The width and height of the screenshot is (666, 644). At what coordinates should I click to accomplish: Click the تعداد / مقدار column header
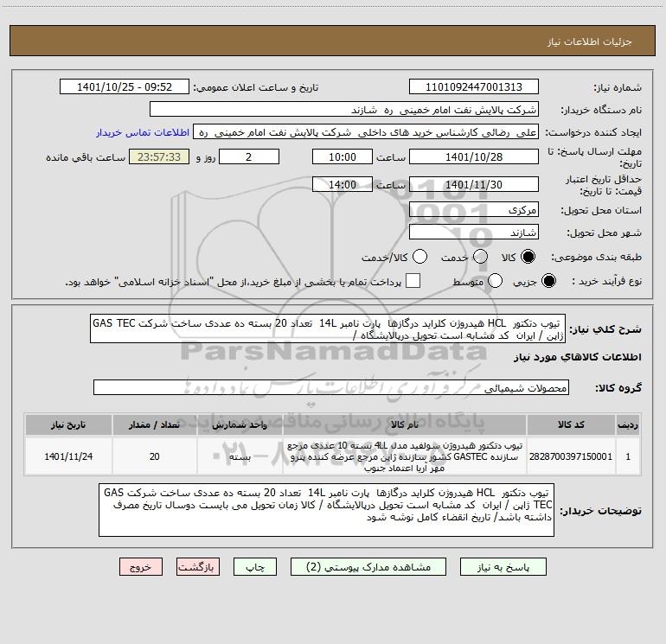click(x=155, y=424)
